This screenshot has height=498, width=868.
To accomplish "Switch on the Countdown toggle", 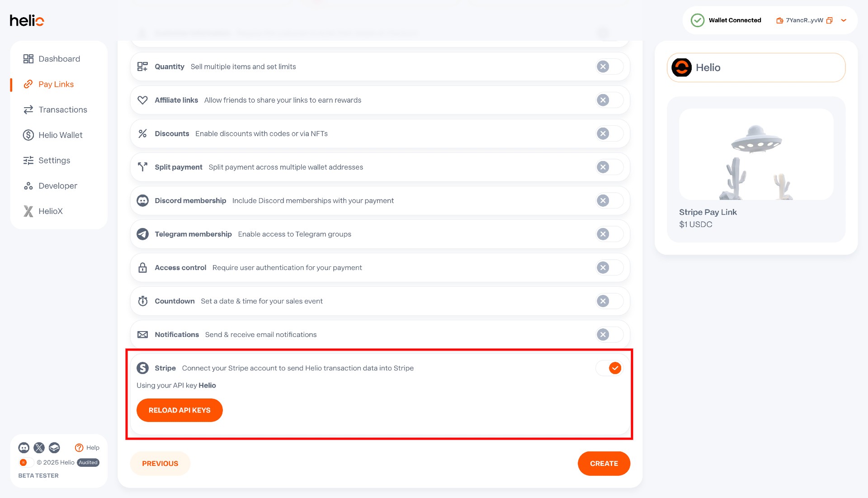I will click(609, 301).
